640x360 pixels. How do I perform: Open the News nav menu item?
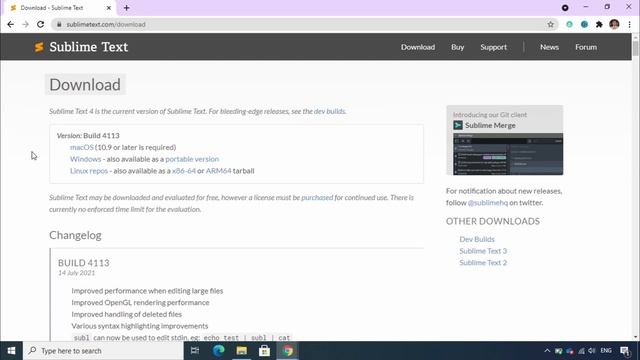[549, 47]
